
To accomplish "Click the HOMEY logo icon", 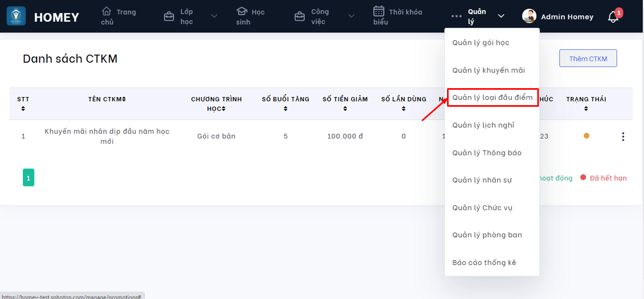I will tap(16, 16).
